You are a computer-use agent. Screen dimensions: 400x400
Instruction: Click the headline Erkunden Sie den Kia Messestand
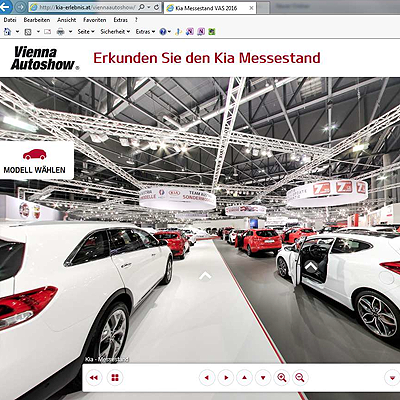pyautogui.click(x=207, y=58)
